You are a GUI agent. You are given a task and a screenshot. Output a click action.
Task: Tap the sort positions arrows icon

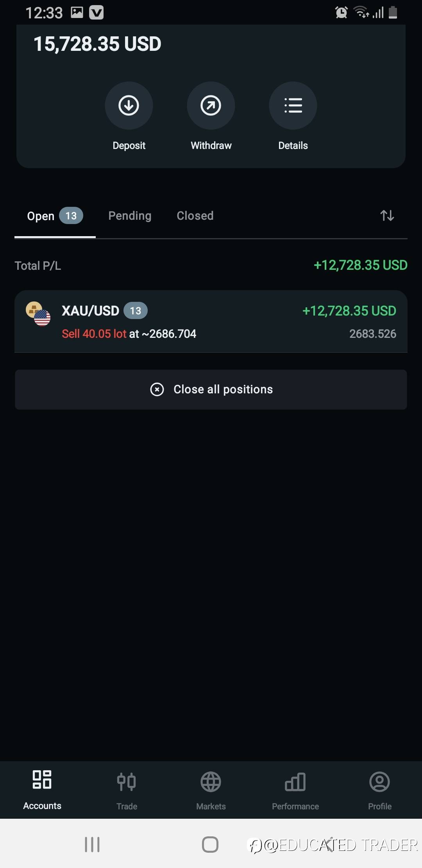387,215
